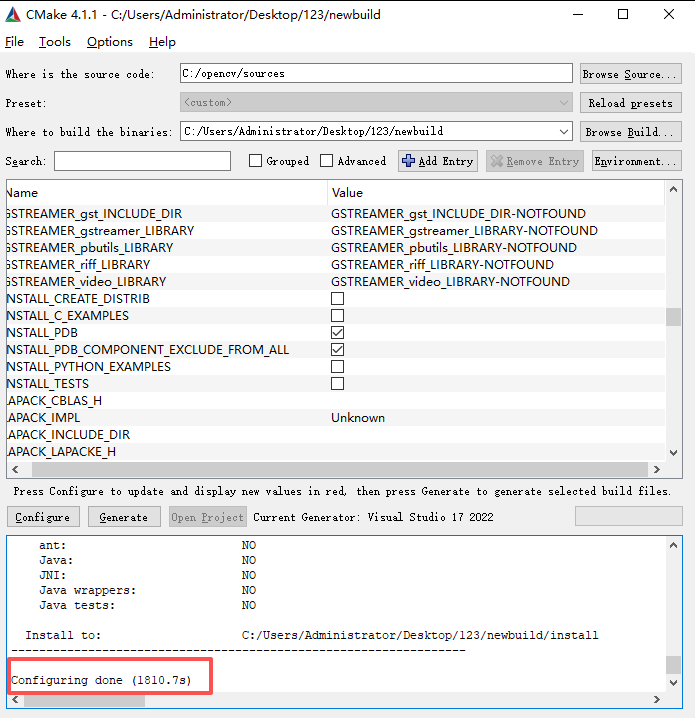Screen dimensions: 695x718
Task: Click the cache table scroll right arrow
Action: coord(657,469)
